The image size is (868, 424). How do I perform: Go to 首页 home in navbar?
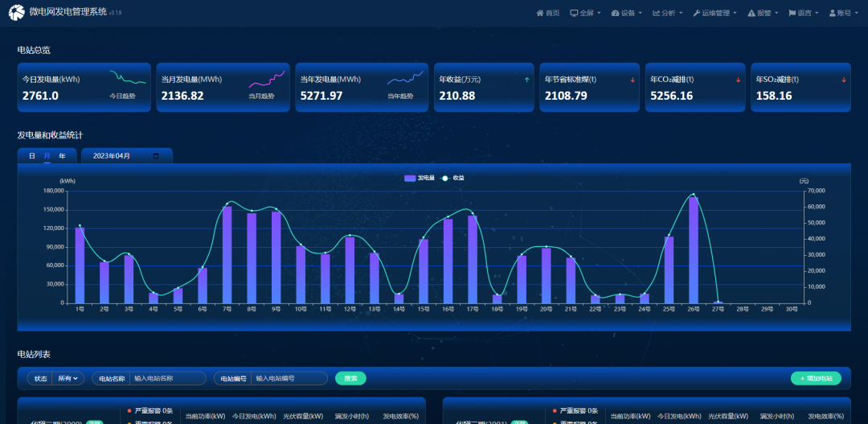click(547, 13)
